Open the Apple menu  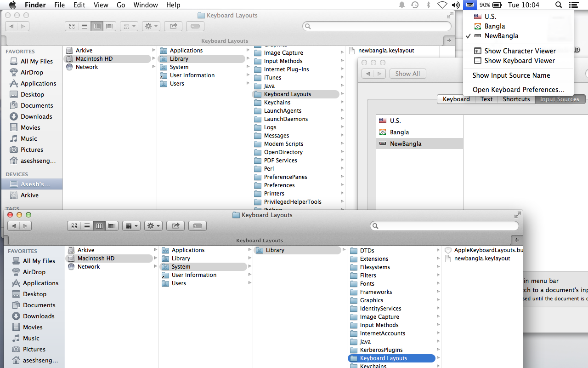tap(12, 5)
